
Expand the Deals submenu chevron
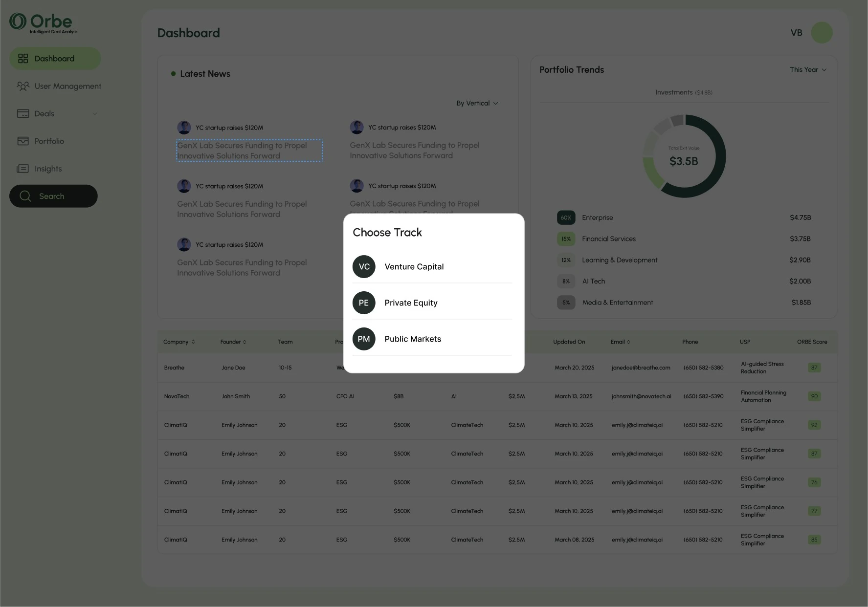(x=95, y=114)
